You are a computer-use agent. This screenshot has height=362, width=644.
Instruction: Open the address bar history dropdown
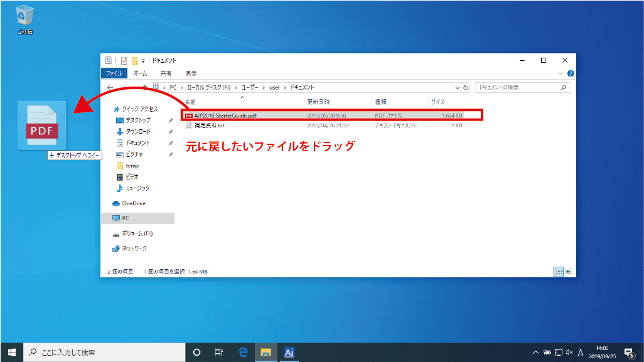point(457,88)
